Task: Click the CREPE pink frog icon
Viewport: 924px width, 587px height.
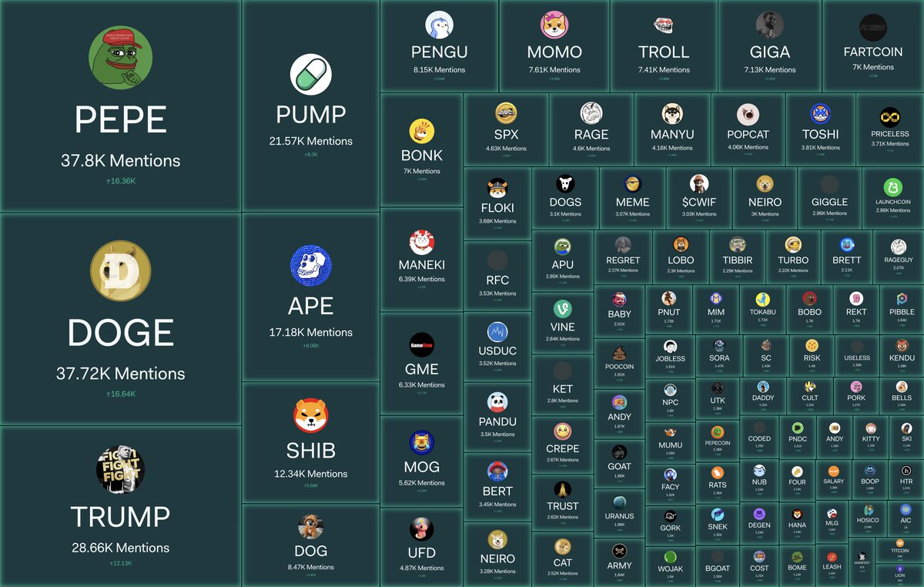Action: tap(562, 431)
